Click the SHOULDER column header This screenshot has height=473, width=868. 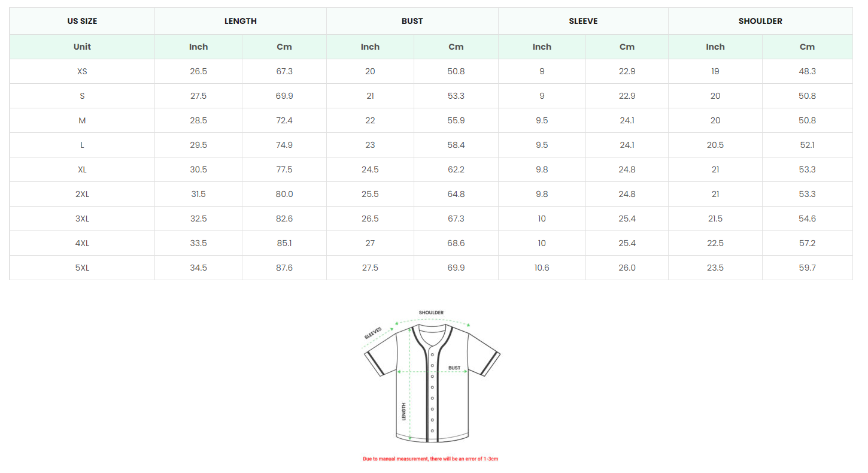tap(760, 21)
